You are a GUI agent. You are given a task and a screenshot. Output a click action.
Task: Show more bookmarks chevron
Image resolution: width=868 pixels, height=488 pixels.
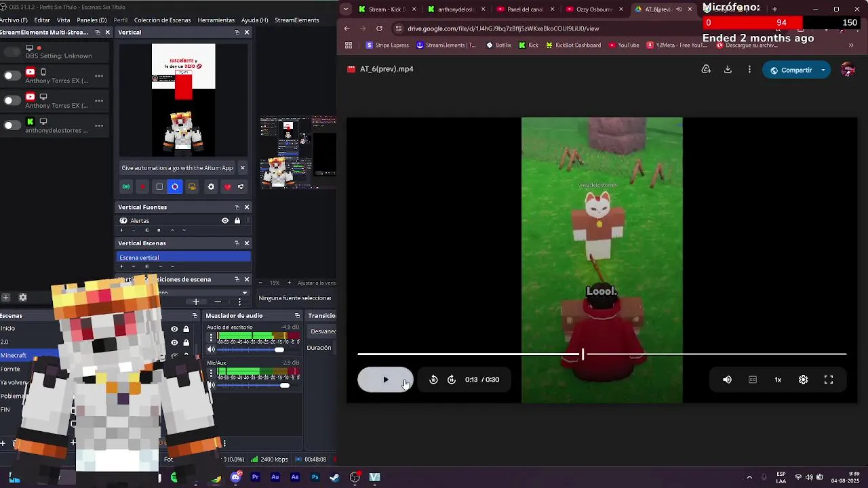pos(851,45)
